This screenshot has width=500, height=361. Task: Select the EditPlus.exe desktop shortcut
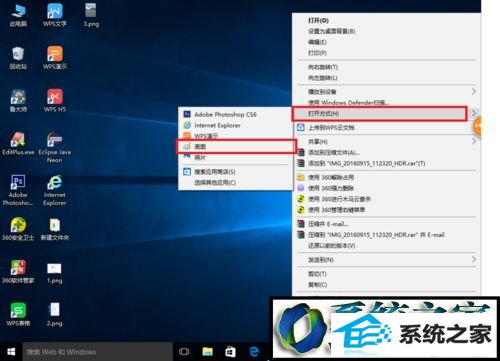[18, 143]
